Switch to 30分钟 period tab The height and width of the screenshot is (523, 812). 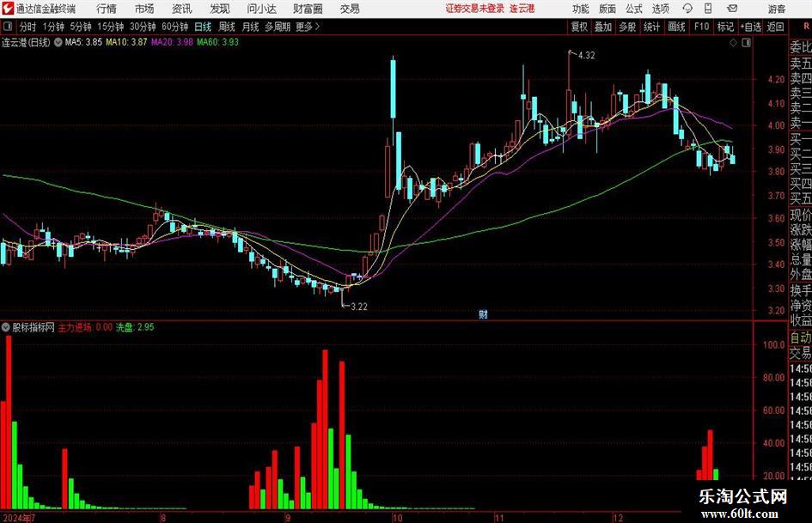(143, 27)
